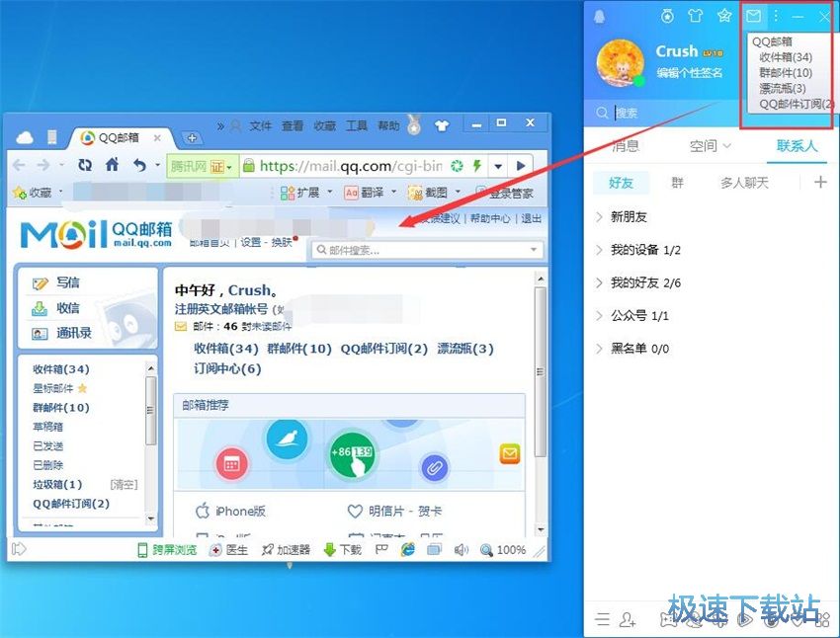
Task: Click the browser address bar URL
Action: [351, 166]
